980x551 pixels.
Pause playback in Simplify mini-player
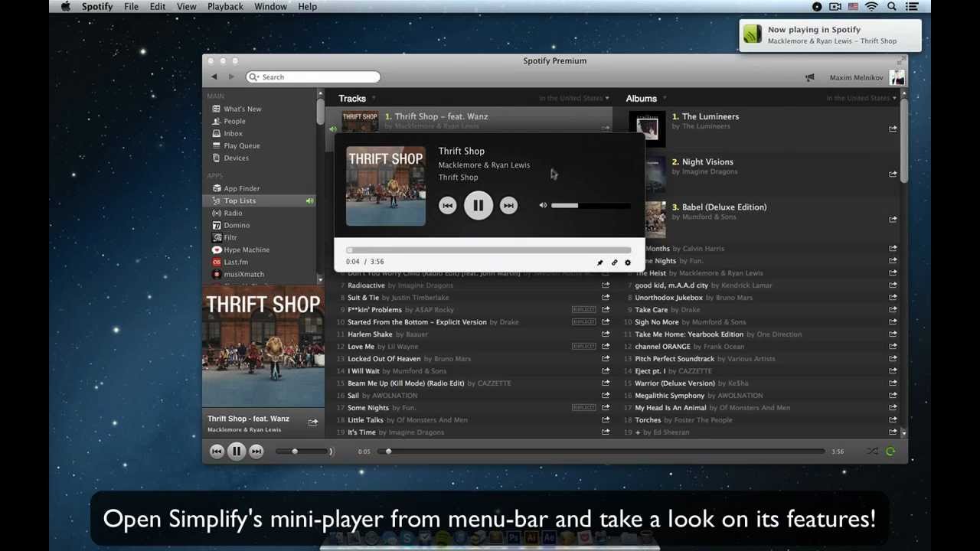(x=478, y=205)
